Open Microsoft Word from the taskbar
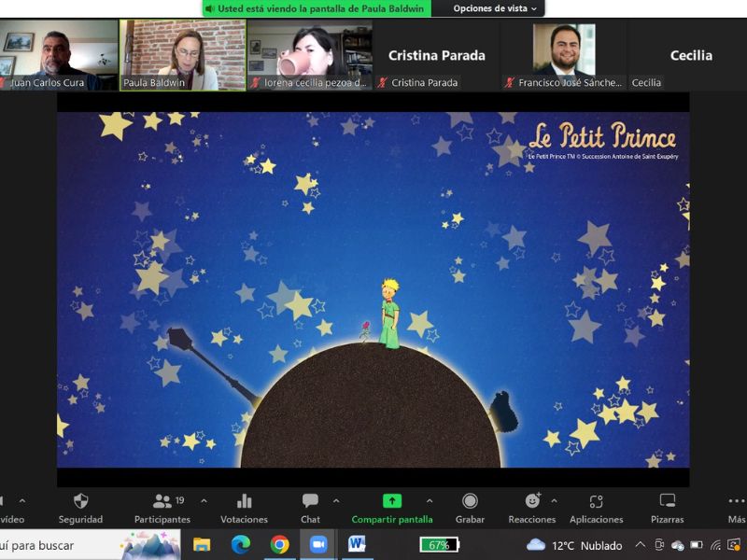This screenshot has width=747, height=560. [357, 544]
